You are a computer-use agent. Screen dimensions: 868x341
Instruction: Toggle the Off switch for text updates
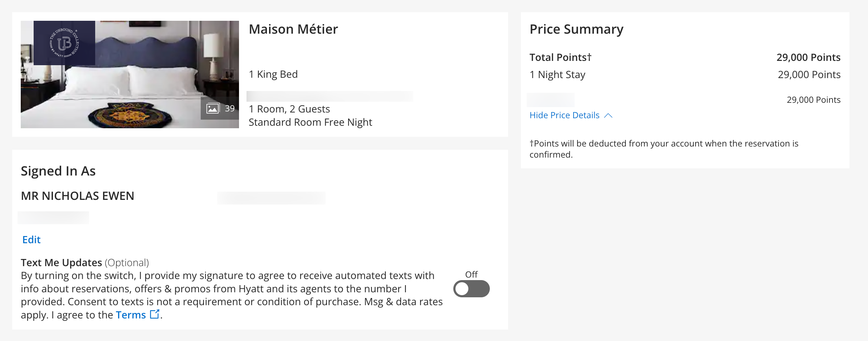(x=472, y=289)
